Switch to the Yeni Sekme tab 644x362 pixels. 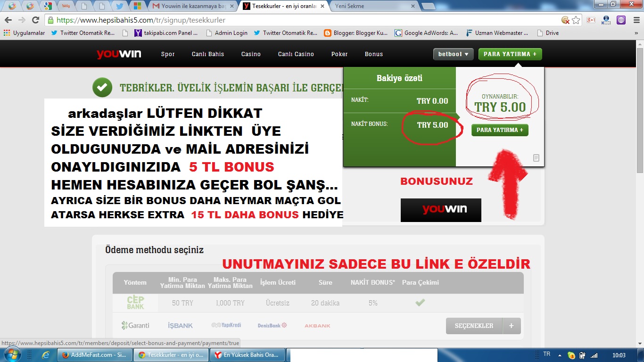372,7
